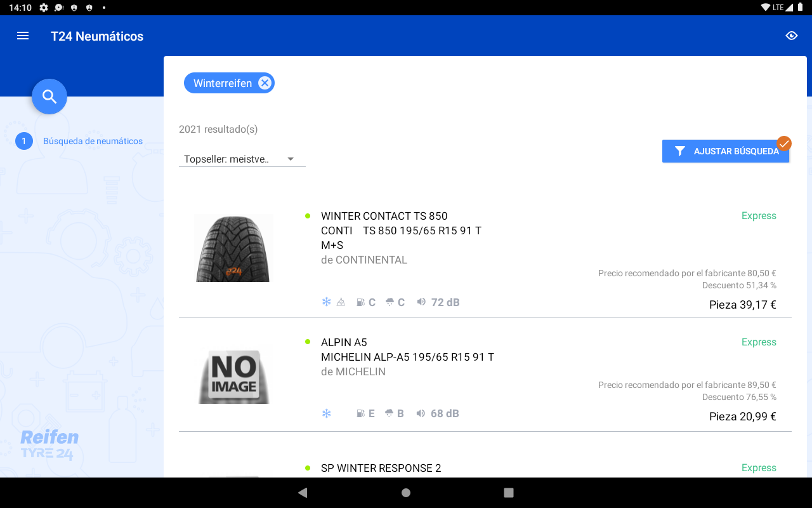Tap Android back navigation button

click(x=303, y=493)
